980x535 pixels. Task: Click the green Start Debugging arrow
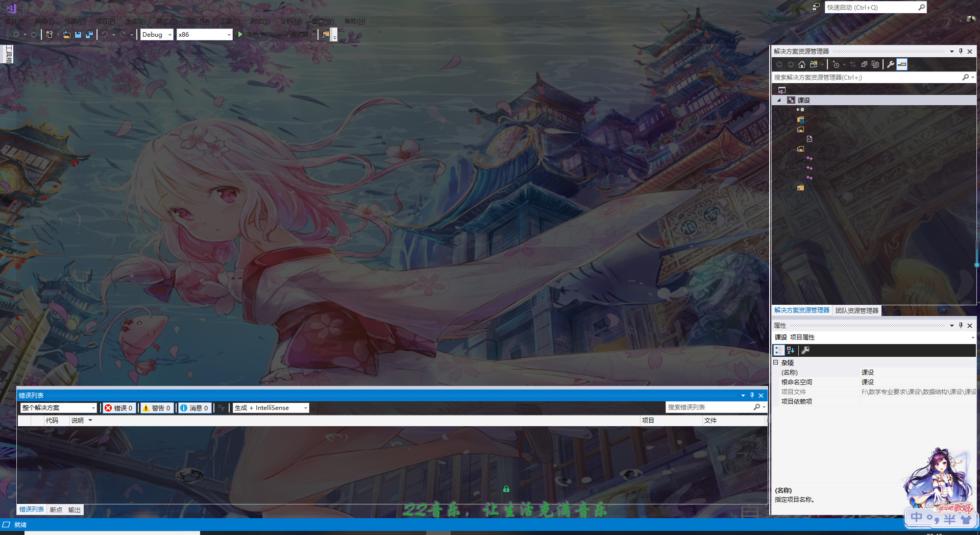[240, 34]
